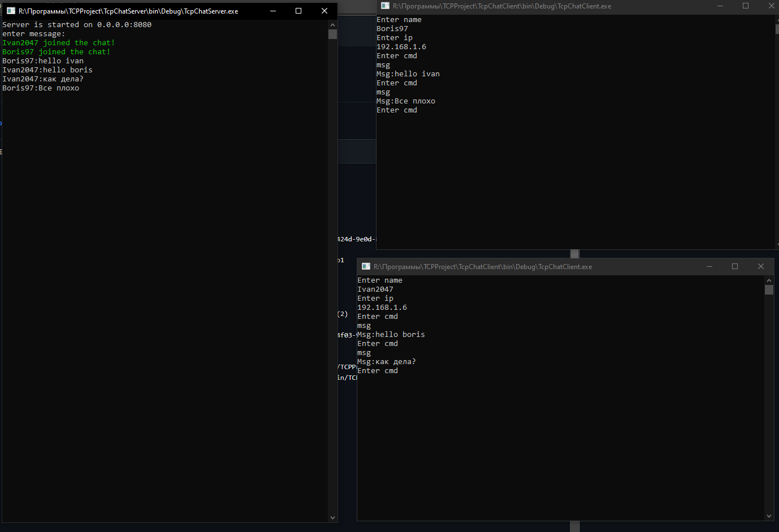Screen dimensions: 779x532
Task: Click the up scroll arrow of the server console
Action: point(332,24)
